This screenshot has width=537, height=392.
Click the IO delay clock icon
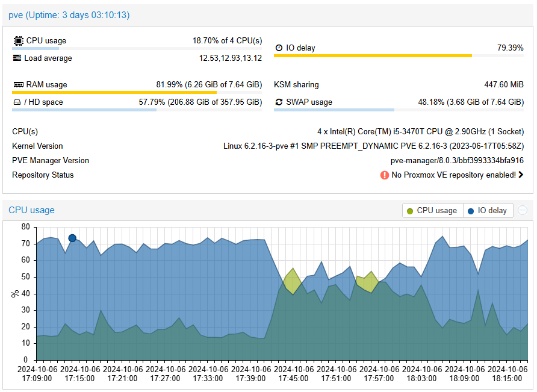tap(279, 48)
